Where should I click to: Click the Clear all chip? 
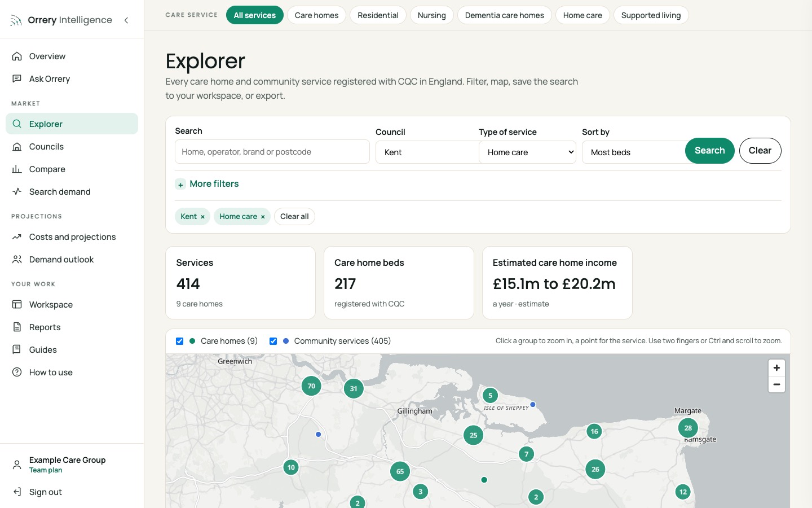pyautogui.click(x=294, y=217)
